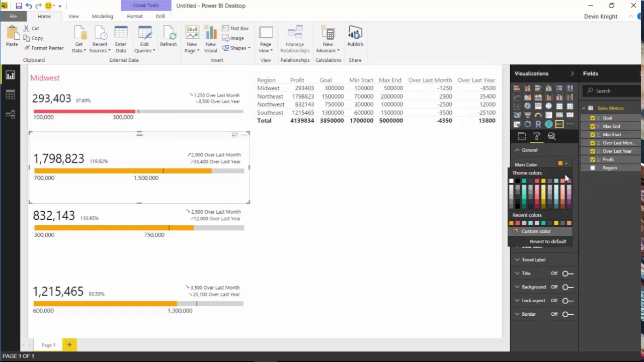Pick the red swatch in Theme colors top row
The width and height of the screenshot is (644, 362).
tap(537, 181)
